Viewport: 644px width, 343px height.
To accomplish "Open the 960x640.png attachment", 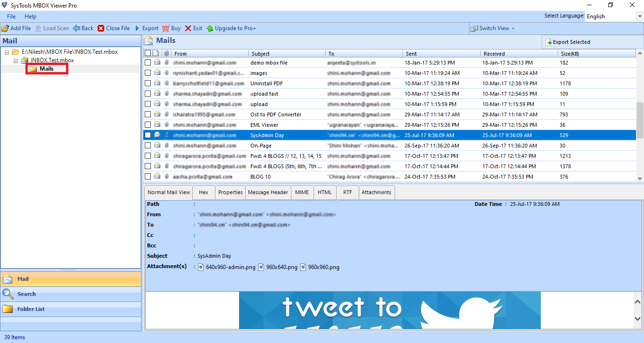I will coord(278,267).
